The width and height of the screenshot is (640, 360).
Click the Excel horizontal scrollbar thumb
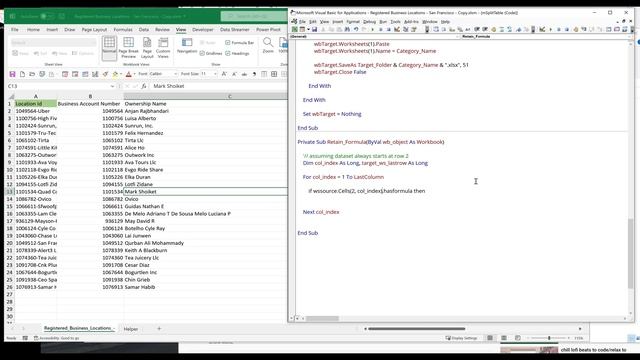(416, 329)
